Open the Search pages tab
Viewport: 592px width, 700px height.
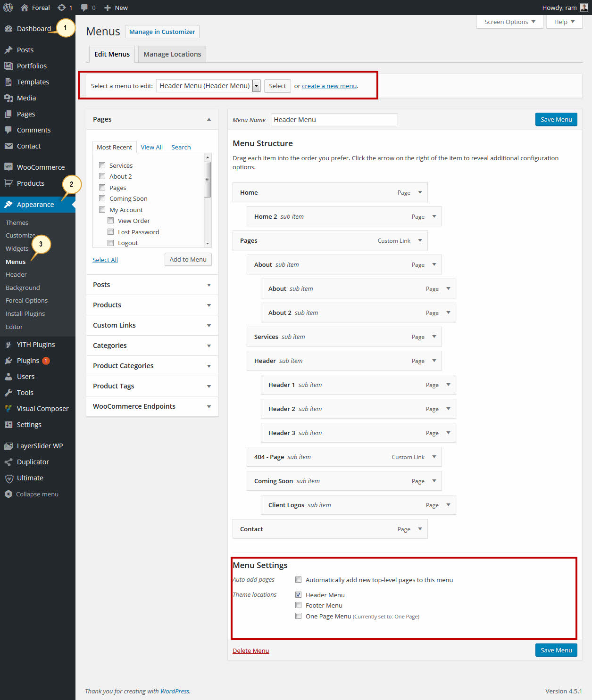(181, 147)
